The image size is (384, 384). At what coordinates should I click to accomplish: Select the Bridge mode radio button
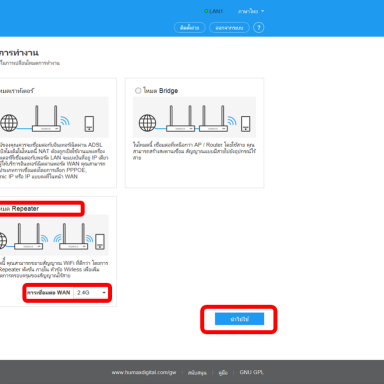(x=138, y=91)
